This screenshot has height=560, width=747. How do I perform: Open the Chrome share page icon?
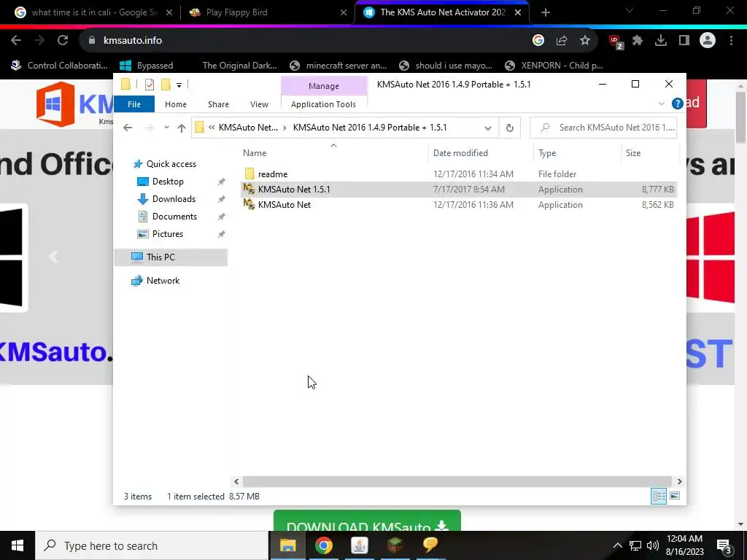[561, 41]
